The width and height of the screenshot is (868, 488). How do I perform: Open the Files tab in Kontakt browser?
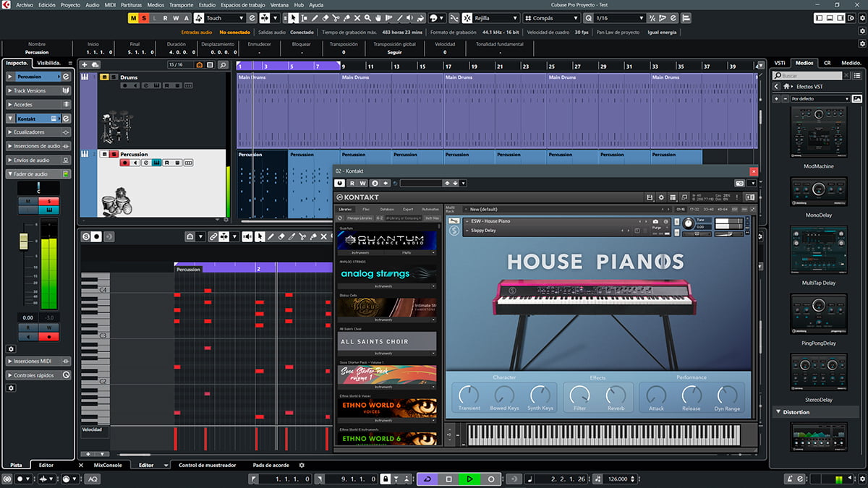(x=366, y=209)
